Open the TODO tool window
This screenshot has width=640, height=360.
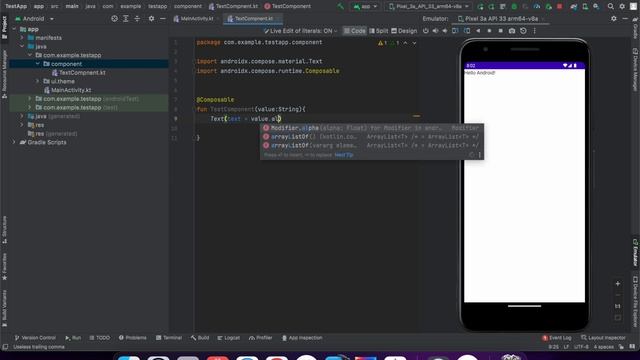(x=100, y=338)
